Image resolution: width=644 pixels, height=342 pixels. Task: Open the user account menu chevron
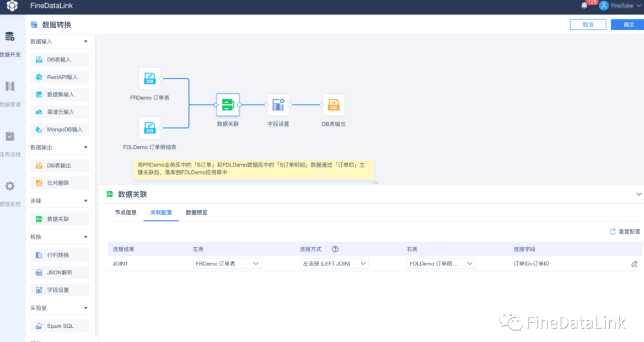click(639, 6)
